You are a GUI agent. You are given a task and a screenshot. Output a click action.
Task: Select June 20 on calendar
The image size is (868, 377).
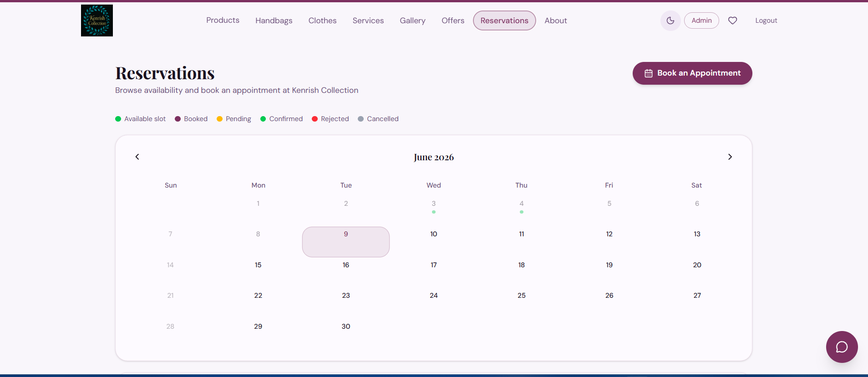tap(697, 272)
